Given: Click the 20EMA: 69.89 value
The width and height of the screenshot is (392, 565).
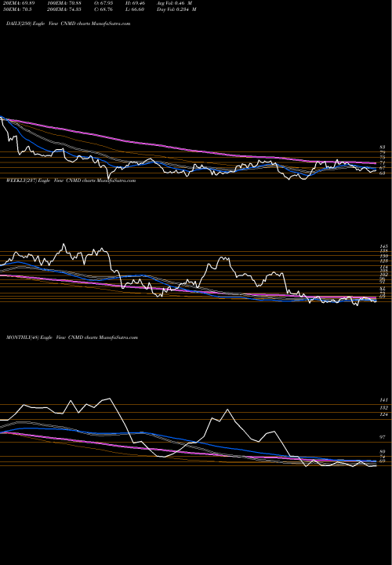Looking at the screenshot, I should [17, 3].
